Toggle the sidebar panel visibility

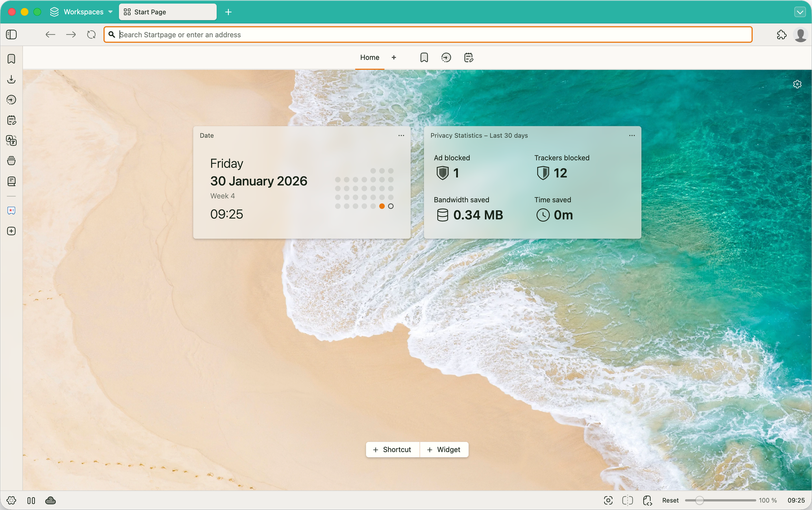[x=11, y=35]
